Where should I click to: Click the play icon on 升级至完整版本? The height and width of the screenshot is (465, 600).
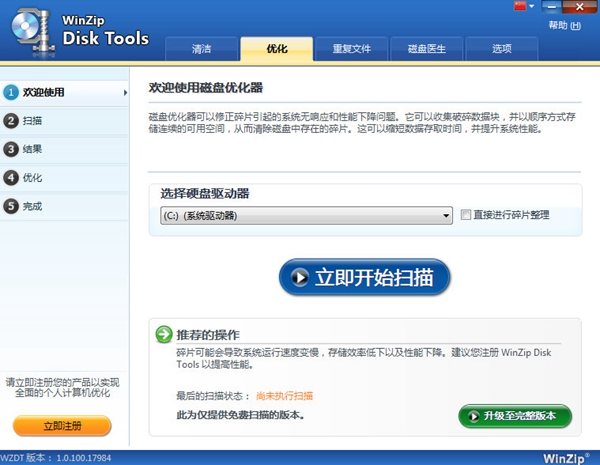(x=473, y=416)
